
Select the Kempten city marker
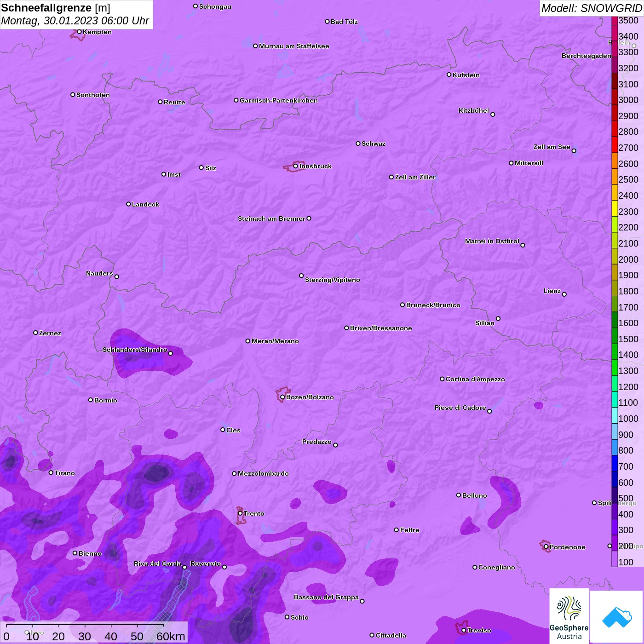pyautogui.click(x=79, y=32)
